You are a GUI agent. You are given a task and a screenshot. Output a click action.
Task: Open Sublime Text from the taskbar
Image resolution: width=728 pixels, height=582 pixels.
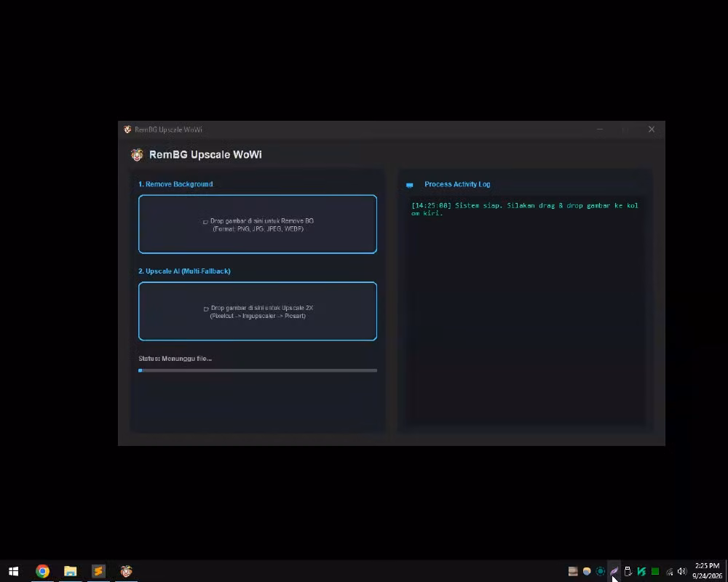pos(98,571)
